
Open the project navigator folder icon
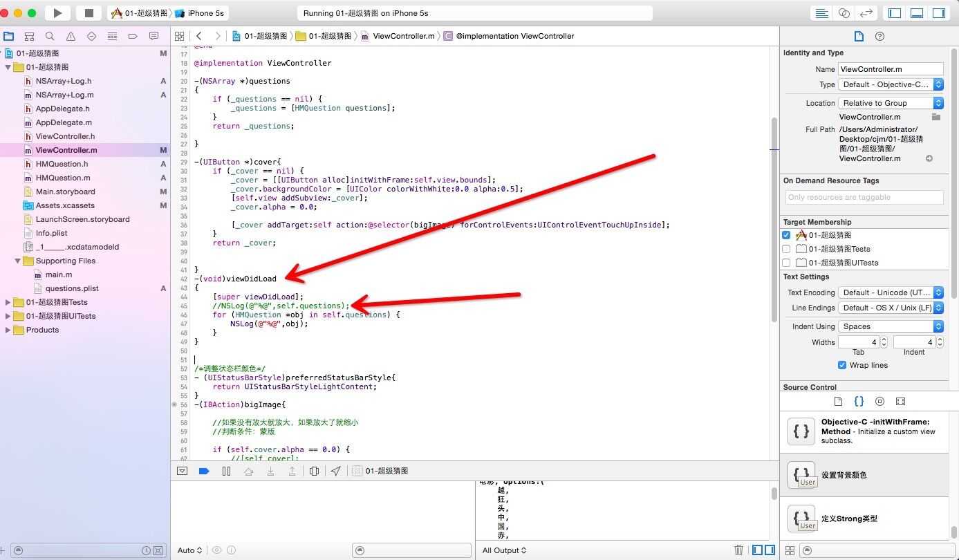[8, 36]
